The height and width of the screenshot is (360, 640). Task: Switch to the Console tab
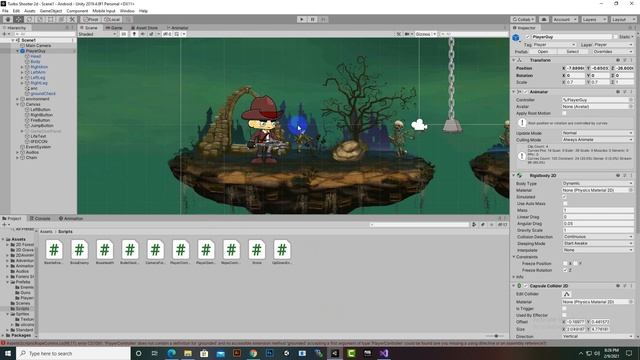click(40, 218)
